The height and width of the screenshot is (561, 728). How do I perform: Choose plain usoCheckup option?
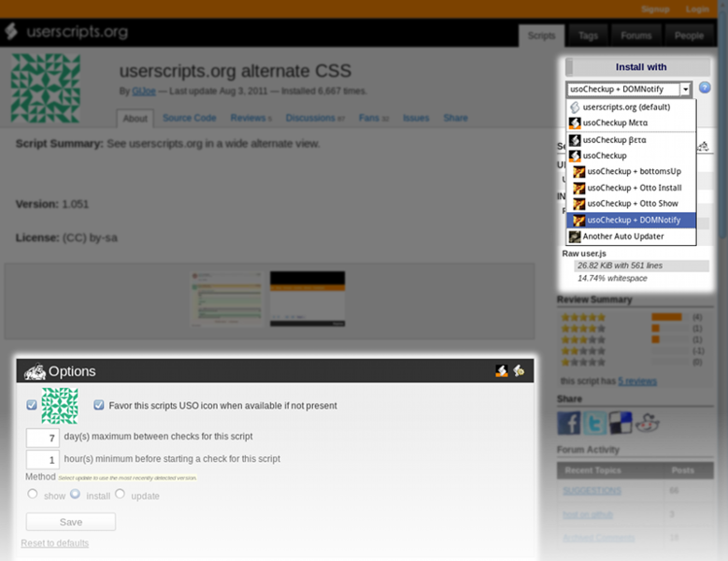click(632, 155)
